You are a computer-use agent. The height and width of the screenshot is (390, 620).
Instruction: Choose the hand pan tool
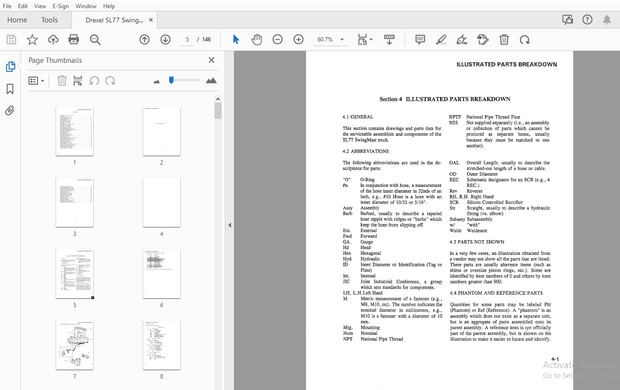click(257, 40)
